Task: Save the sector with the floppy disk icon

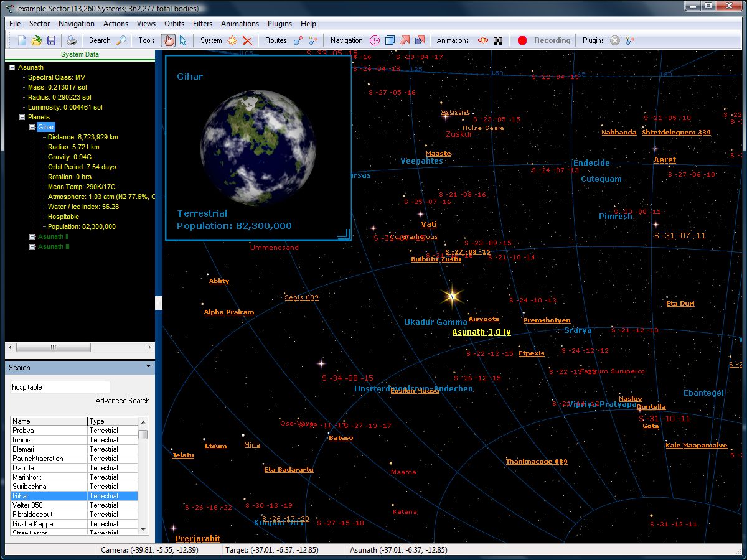Action: (x=52, y=40)
